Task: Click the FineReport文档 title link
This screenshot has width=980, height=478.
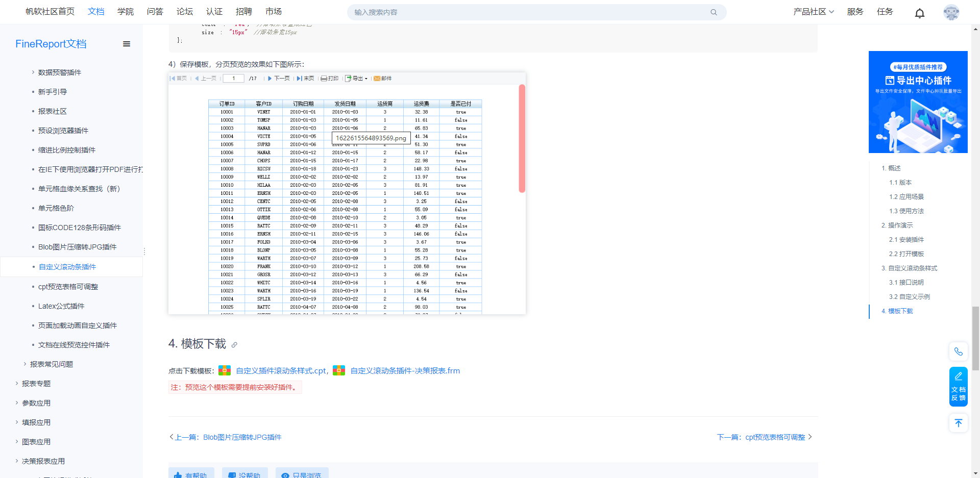Action: pyautogui.click(x=51, y=44)
